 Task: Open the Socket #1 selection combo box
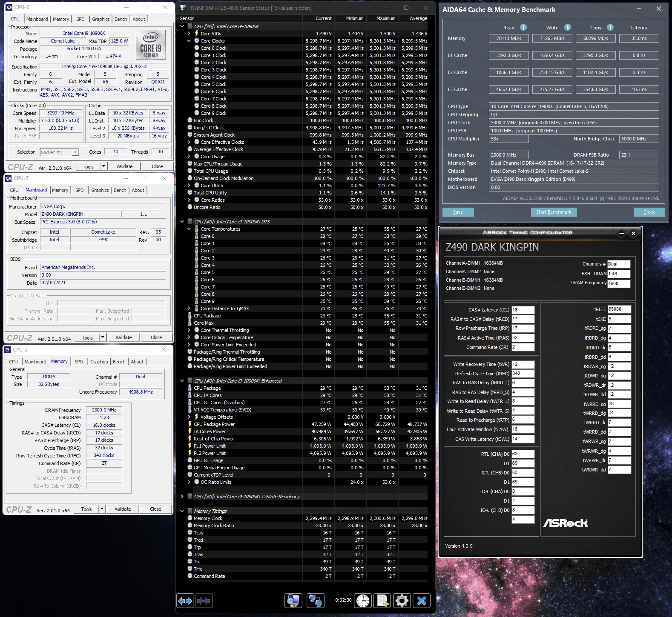click(60, 152)
